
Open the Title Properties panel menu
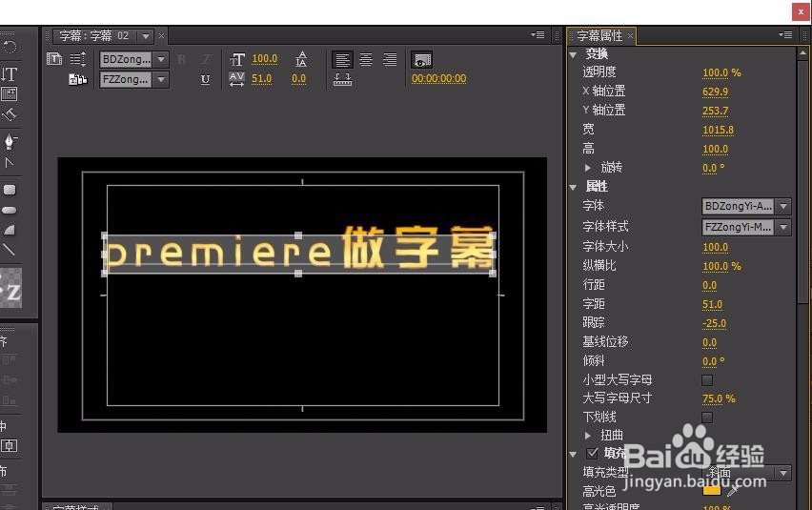(x=785, y=34)
